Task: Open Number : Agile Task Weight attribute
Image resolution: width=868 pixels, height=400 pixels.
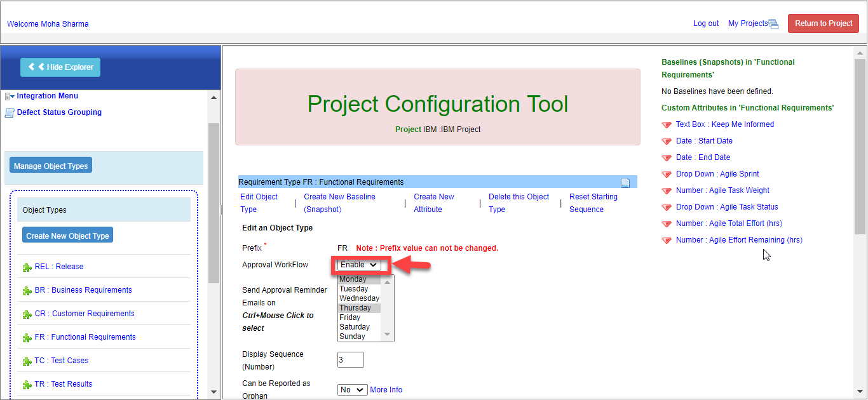Action: (x=723, y=190)
